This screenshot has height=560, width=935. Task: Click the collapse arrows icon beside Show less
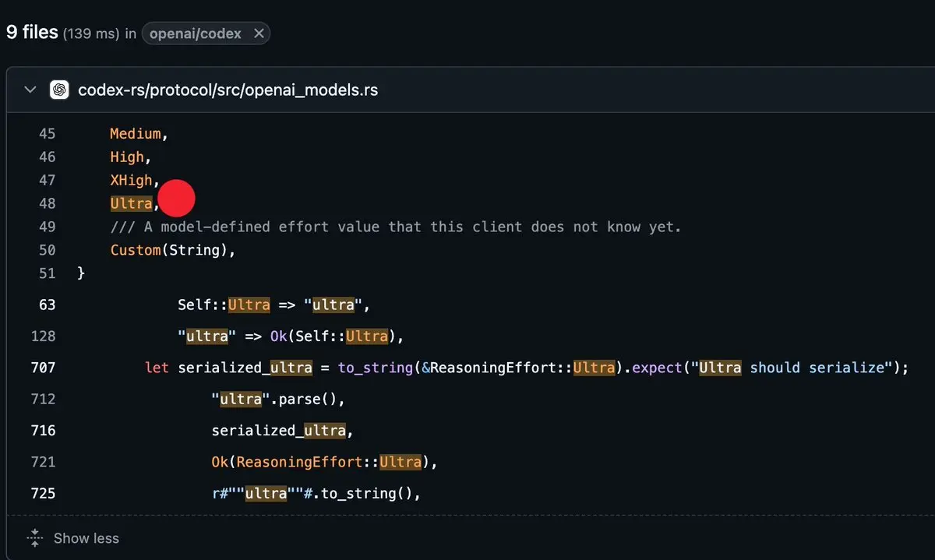[34, 537]
